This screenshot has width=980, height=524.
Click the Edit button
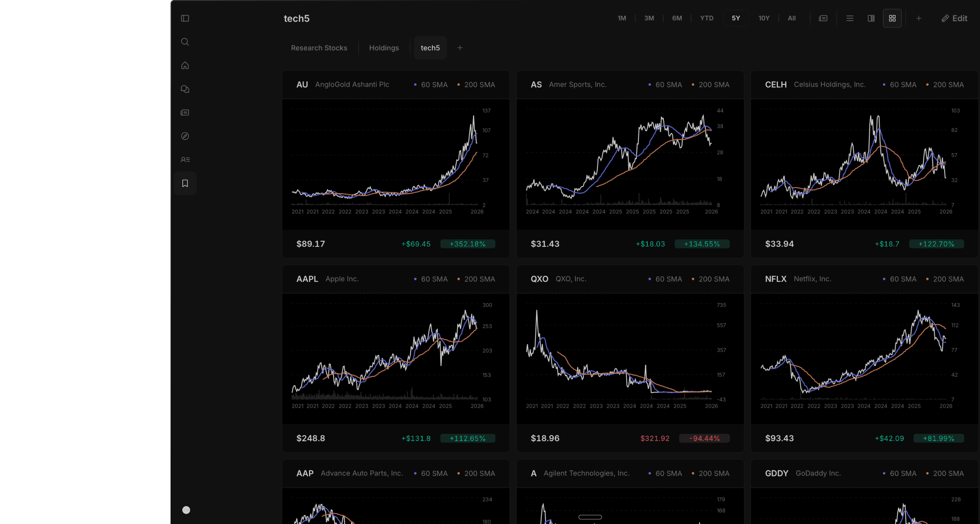tap(954, 18)
